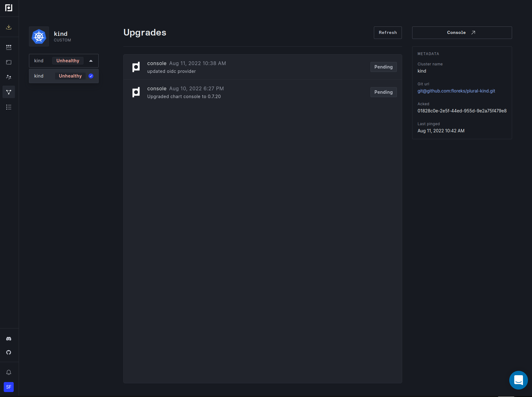532x397 pixels.
Task: Click the Last pinged timestamp value
Action: click(x=441, y=131)
